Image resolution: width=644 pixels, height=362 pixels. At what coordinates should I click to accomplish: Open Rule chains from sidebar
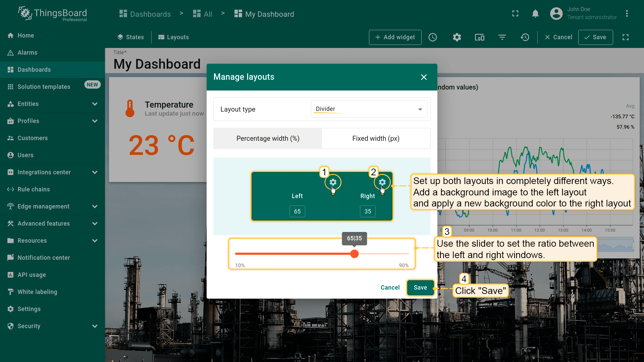tap(34, 189)
